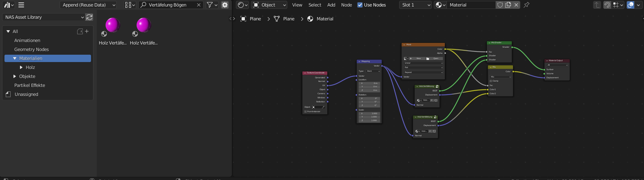Open the snap node element dropdown
Image resolution: width=644 pixels, height=180 pixels.
pyautogui.click(x=618, y=5)
